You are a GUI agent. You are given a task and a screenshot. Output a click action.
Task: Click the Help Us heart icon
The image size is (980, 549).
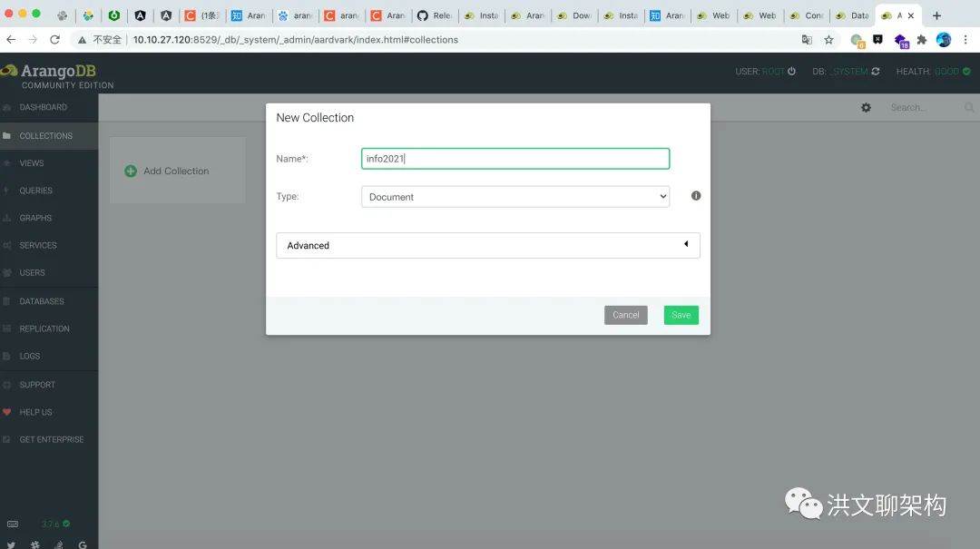point(7,412)
